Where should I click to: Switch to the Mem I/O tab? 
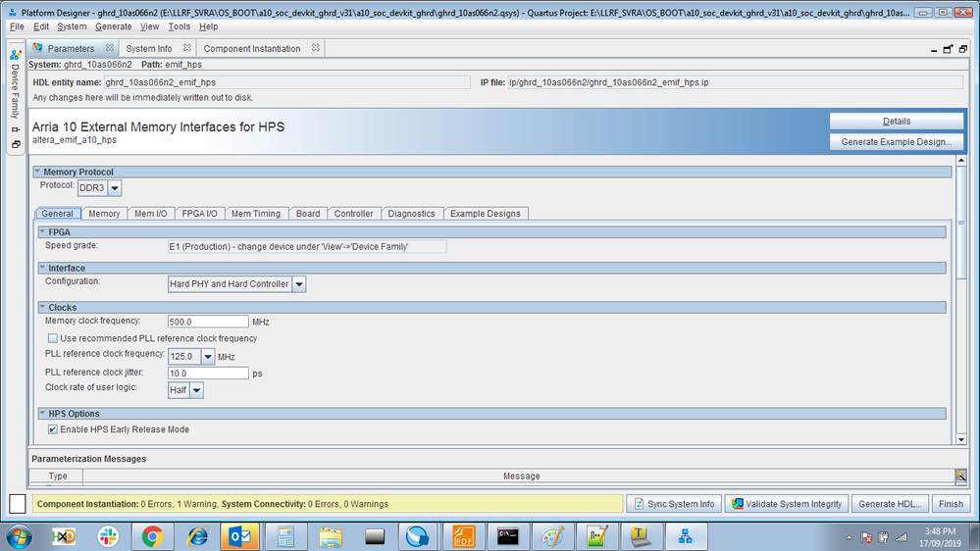[151, 214]
